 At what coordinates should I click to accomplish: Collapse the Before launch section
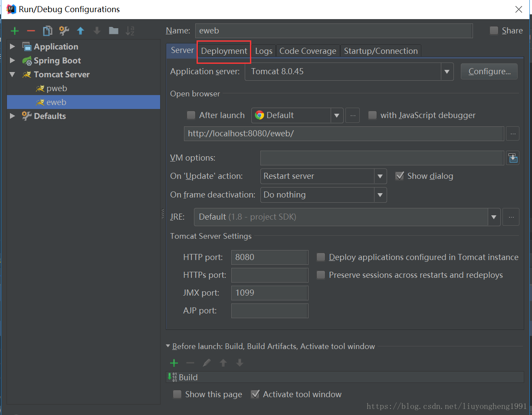[168, 346]
